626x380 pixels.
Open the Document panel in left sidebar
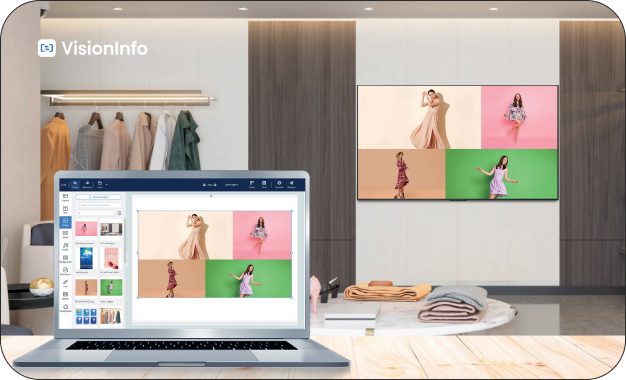tap(65, 271)
